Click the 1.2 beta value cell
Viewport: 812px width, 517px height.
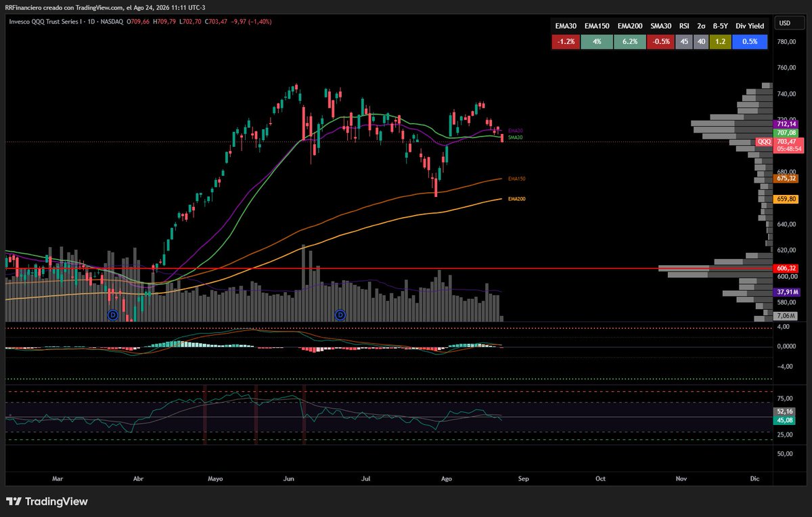click(x=720, y=41)
